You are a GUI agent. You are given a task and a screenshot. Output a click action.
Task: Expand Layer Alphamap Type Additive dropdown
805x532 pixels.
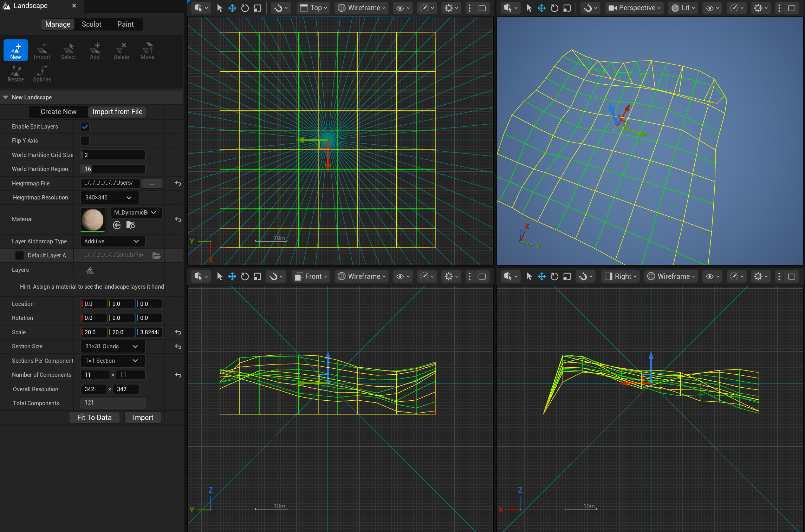pos(112,241)
